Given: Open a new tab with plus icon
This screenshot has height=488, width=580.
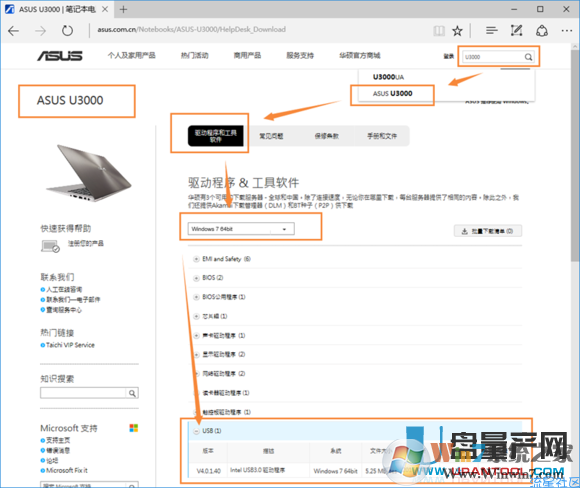Looking at the screenshot, I should (x=123, y=9).
